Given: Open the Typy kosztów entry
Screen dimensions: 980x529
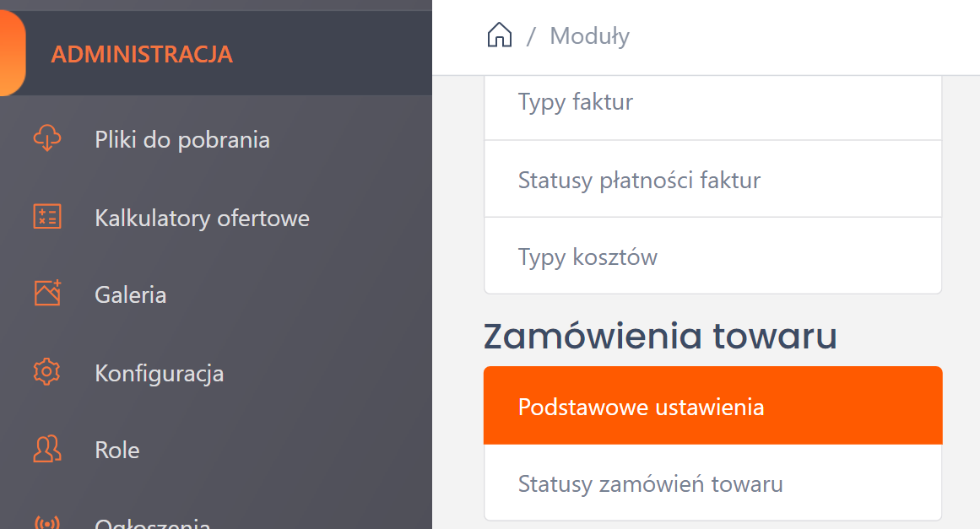Looking at the screenshot, I should pyautogui.click(x=587, y=257).
